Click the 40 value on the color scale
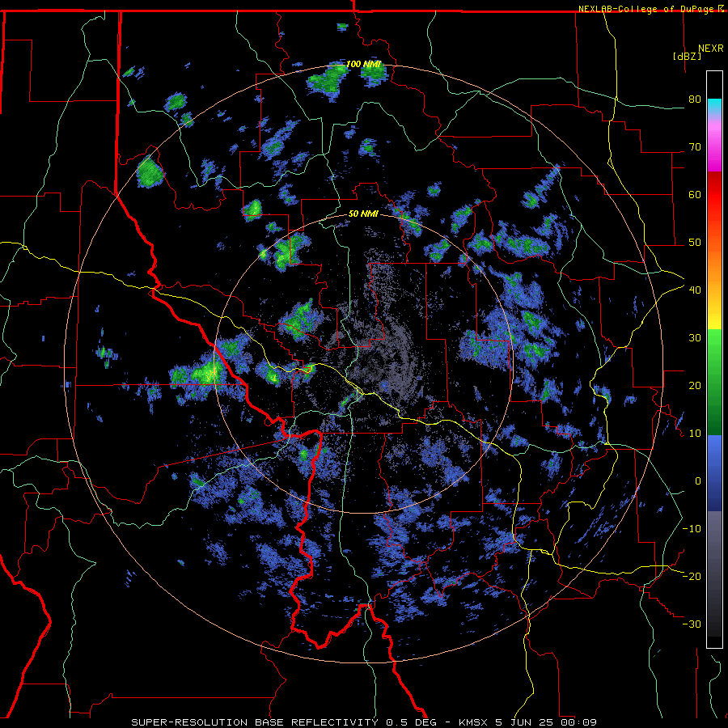 695,290
